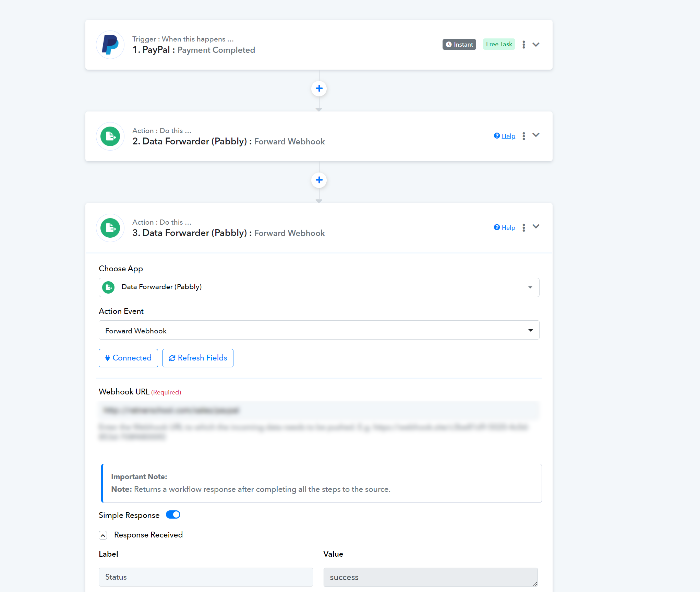The height and width of the screenshot is (592, 700).
Task: Add a step after step 2 action
Action: pos(319,180)
